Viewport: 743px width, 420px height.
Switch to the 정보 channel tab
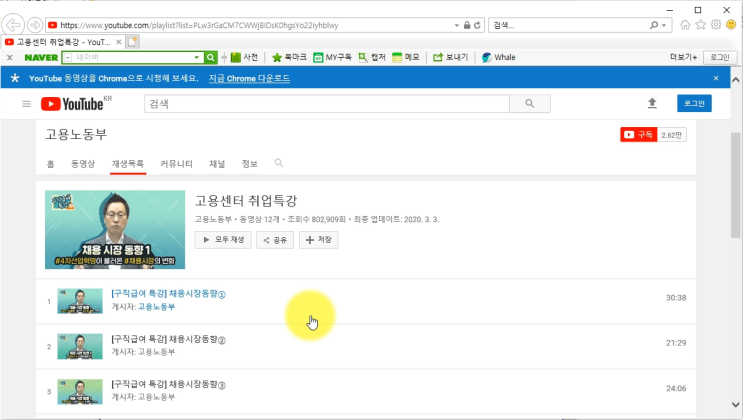pyautogui.click(x=250, y=164)
